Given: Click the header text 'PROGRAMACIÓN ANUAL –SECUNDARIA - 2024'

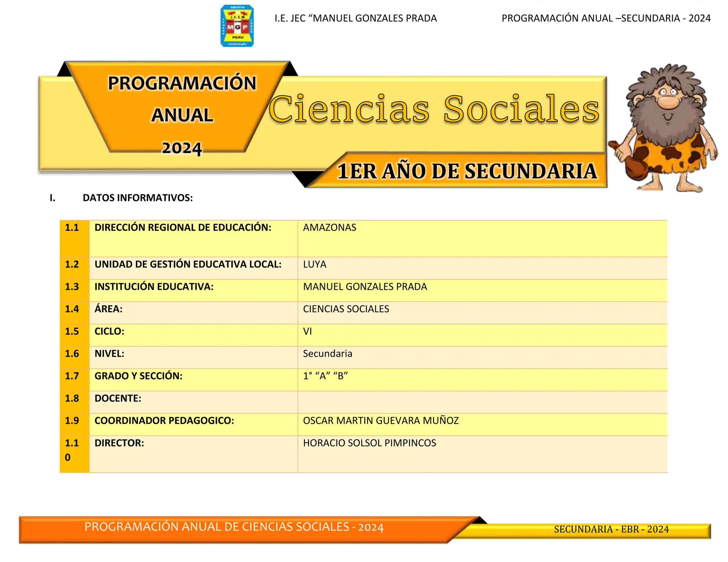Looking at the screenshot, I should point(606,18).
